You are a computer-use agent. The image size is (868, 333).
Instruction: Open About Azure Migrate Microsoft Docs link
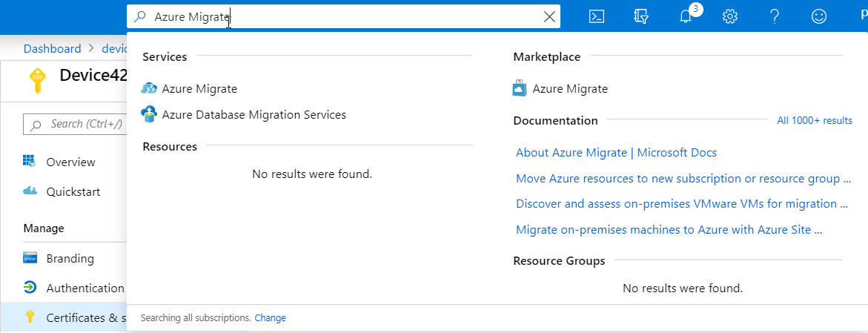[x=616, y=152]
